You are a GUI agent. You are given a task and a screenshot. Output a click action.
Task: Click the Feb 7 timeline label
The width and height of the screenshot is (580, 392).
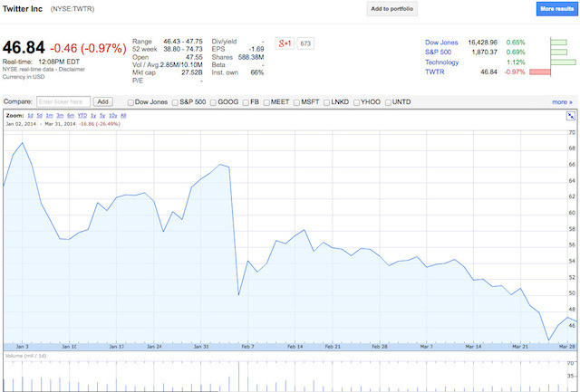coord(247,347)
